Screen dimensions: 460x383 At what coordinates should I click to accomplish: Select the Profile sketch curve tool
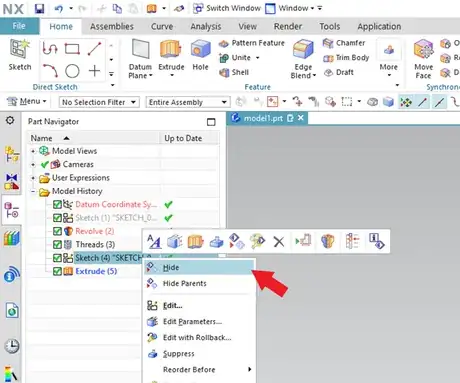tap(50, 49)
